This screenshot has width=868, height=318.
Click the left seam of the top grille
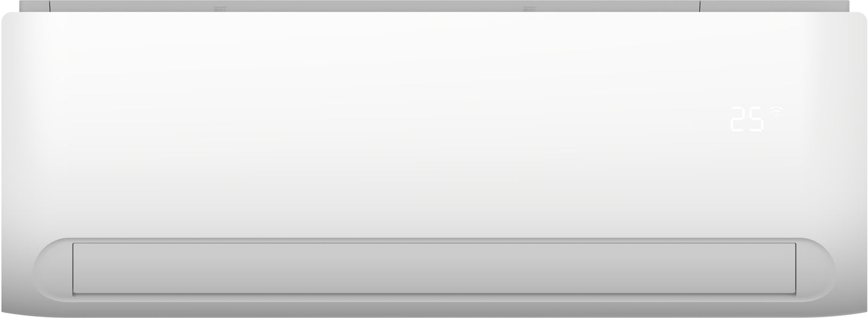tap(50, 6)
